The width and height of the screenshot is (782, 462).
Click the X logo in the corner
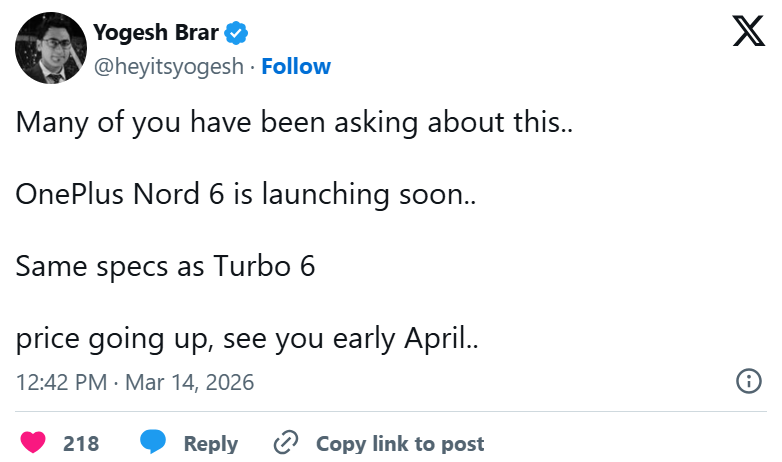[748, 33]
